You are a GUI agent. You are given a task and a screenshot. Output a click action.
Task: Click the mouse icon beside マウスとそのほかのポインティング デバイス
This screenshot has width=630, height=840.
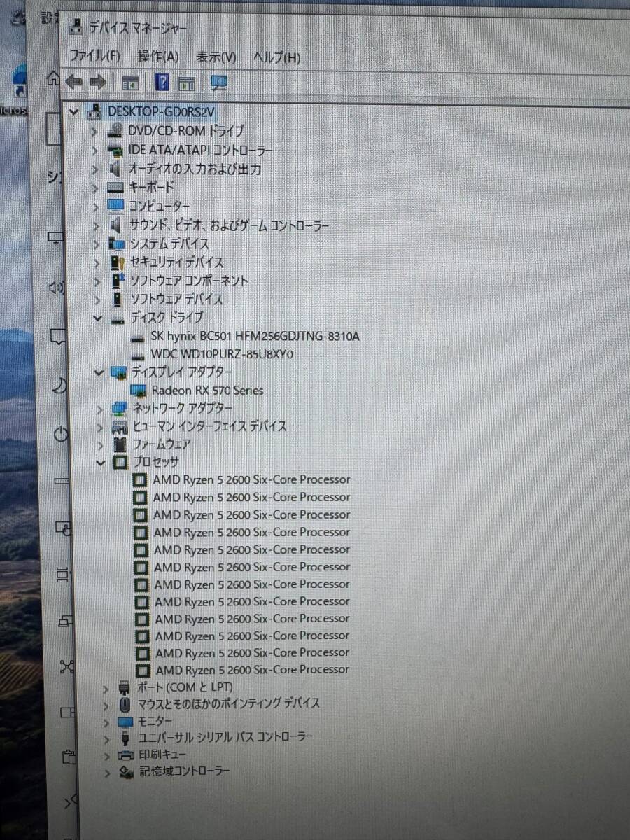126,703
